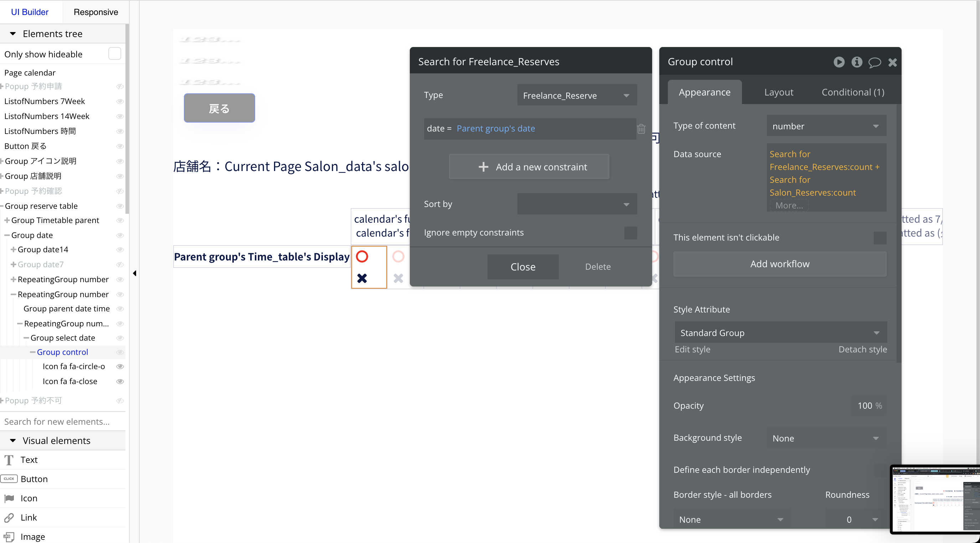Screen dimensions: 980x543
Task: Delete the date constraint with trash icon
Action: [641, 129]
